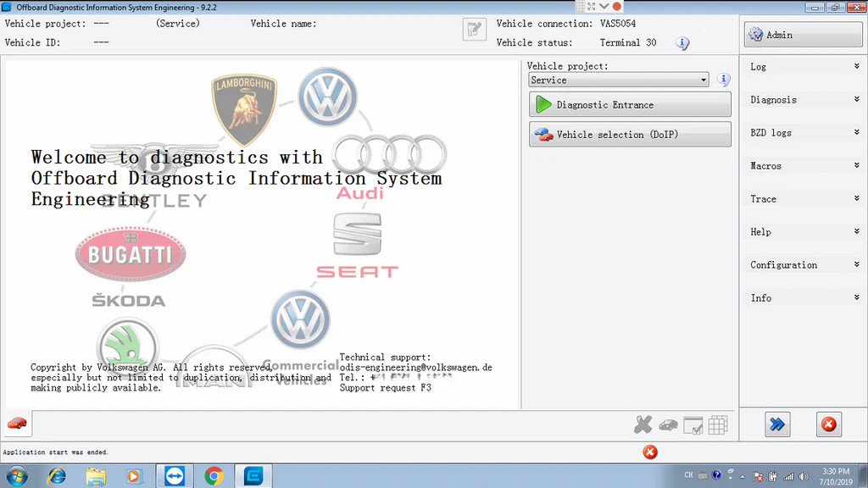
Task: Expand the Macros section
Action: tap(804, 165)
